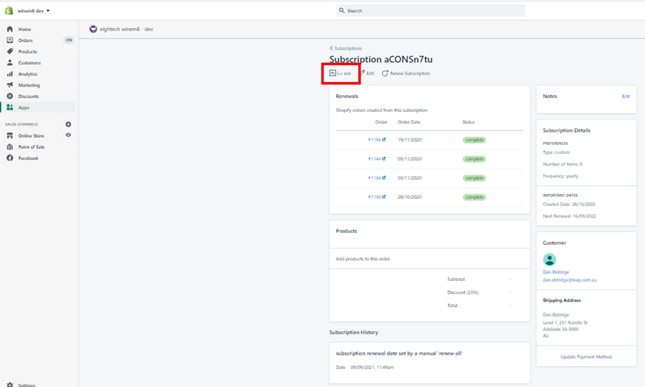Screen dimensions: 645x387
Task: Click the Orders icon in sidebar
Action: [x=10, y=40]
